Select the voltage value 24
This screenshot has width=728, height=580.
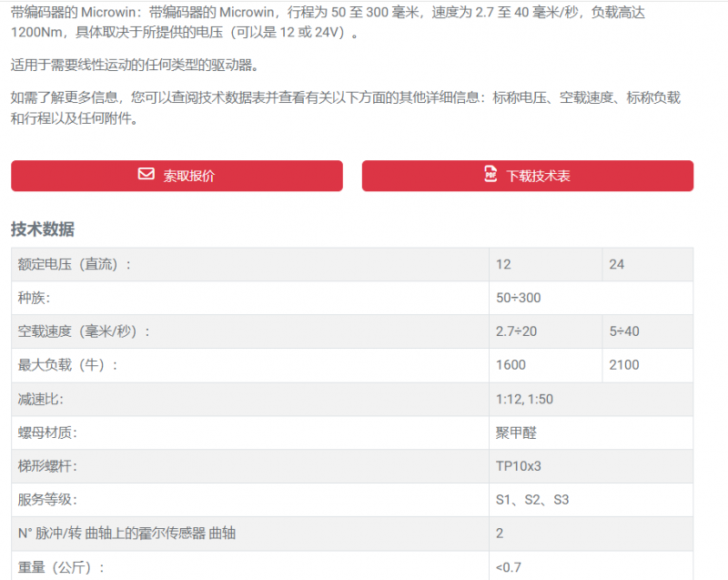617,265
